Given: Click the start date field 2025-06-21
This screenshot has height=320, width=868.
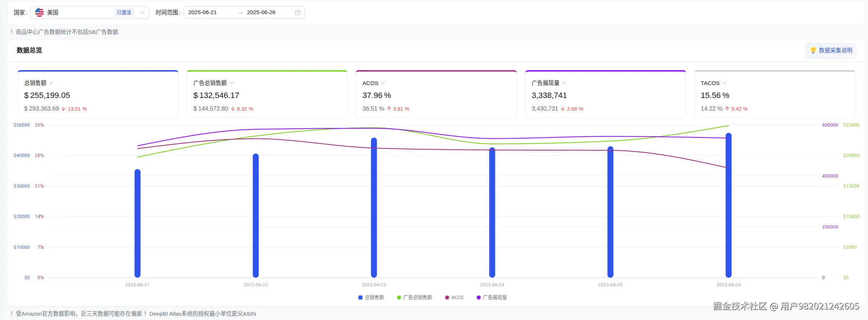Looking at the screenshot, I should point(202,12).
